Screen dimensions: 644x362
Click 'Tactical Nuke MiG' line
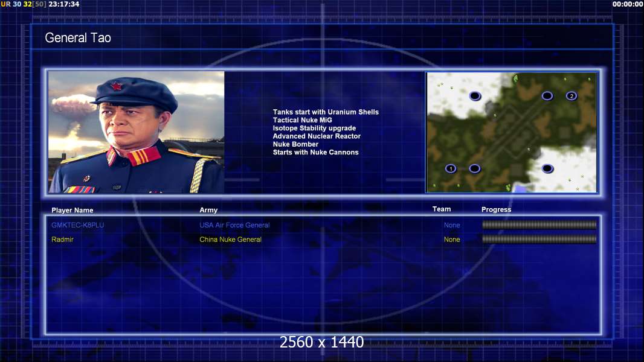click(302, 120)
